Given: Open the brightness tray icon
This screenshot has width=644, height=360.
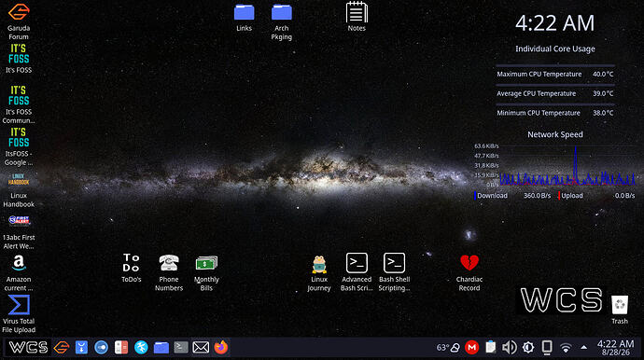Looking at the screenshot, I should click(528, 348).
